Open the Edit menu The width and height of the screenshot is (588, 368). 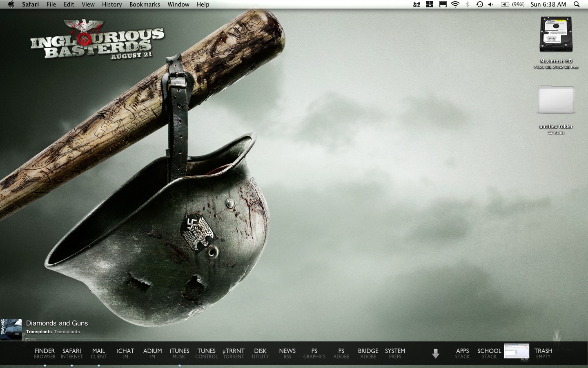pos(69,4)
